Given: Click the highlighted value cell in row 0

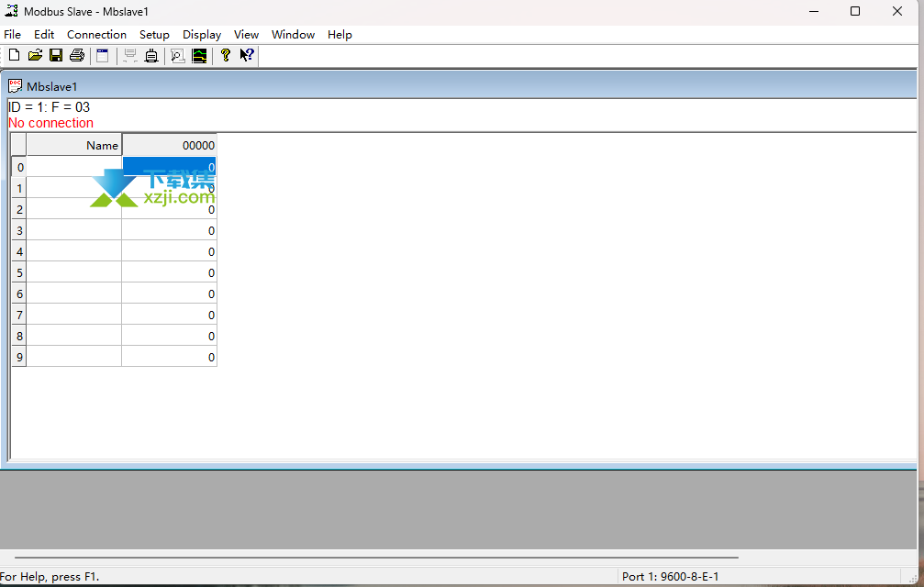Looking at the screenshot, I should (x=170, y=167).
